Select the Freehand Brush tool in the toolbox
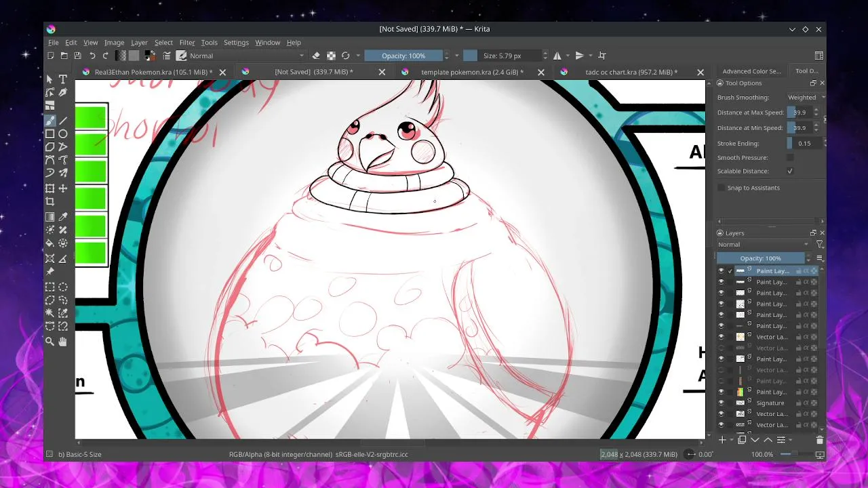The height and width of the screenshot is (488, 868). point(50,121)
